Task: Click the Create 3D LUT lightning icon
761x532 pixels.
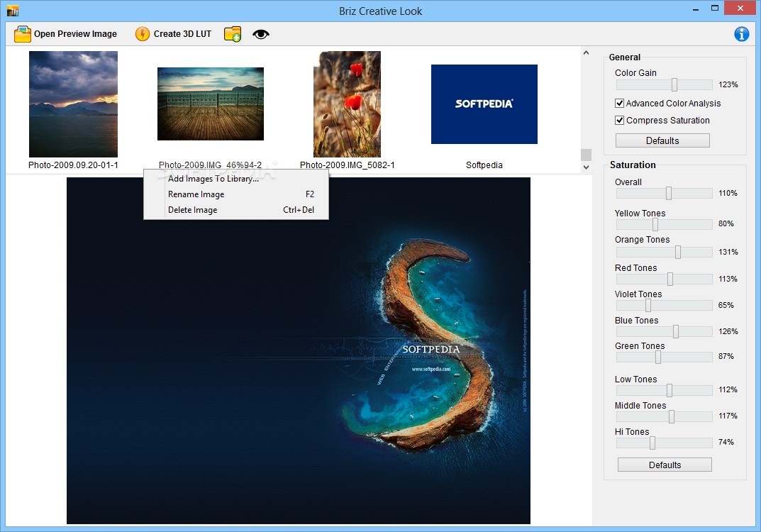Action: [143, 34]
